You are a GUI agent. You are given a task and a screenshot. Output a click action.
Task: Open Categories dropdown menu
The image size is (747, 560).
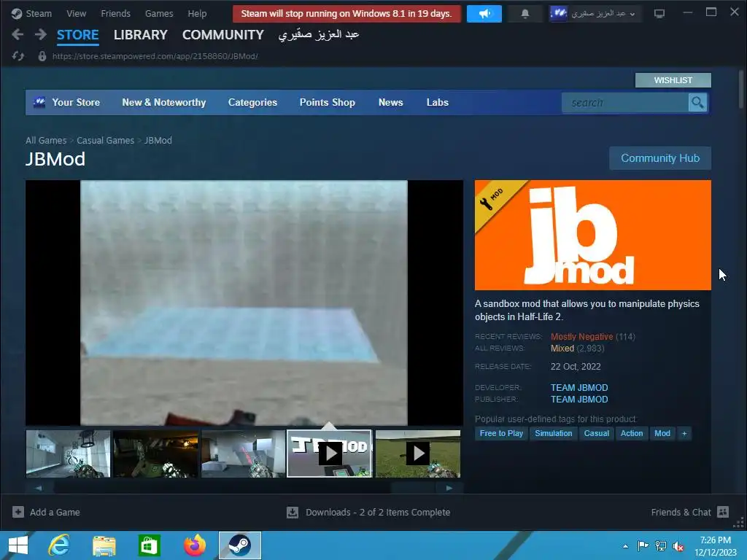pos(252,102)
